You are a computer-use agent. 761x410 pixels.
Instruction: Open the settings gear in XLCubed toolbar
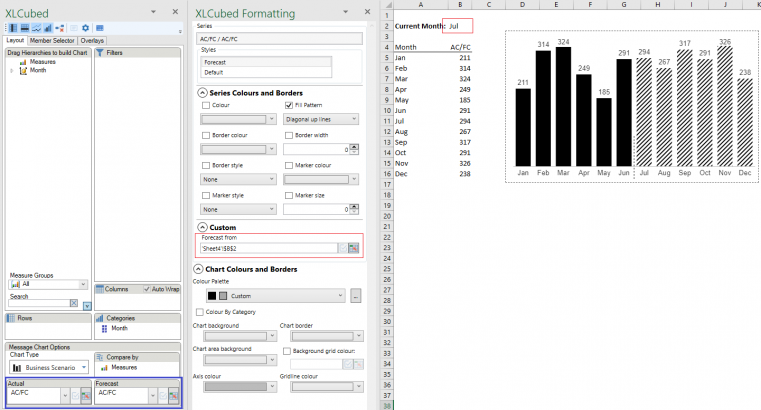click(x=85, y=28)
